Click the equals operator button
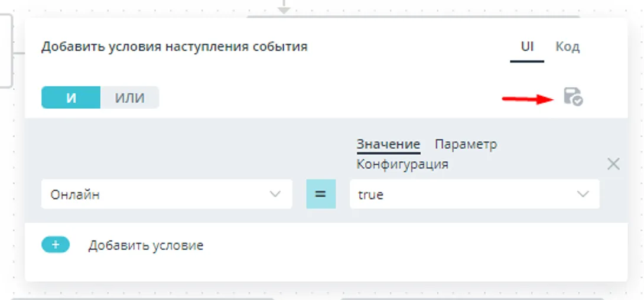Viewport: 644px width, 300px height. (321, 194)
